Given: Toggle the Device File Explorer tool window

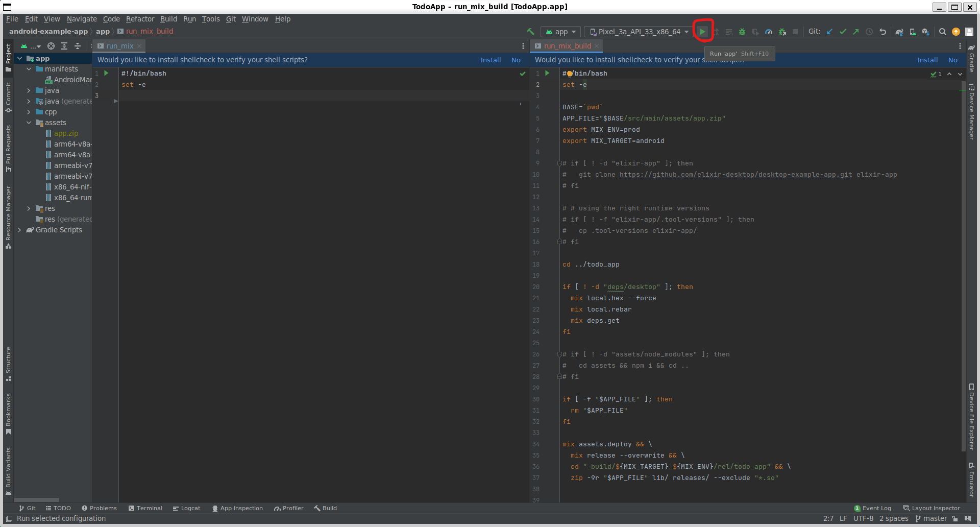Looking at the screenshot, I should [971, 417].
